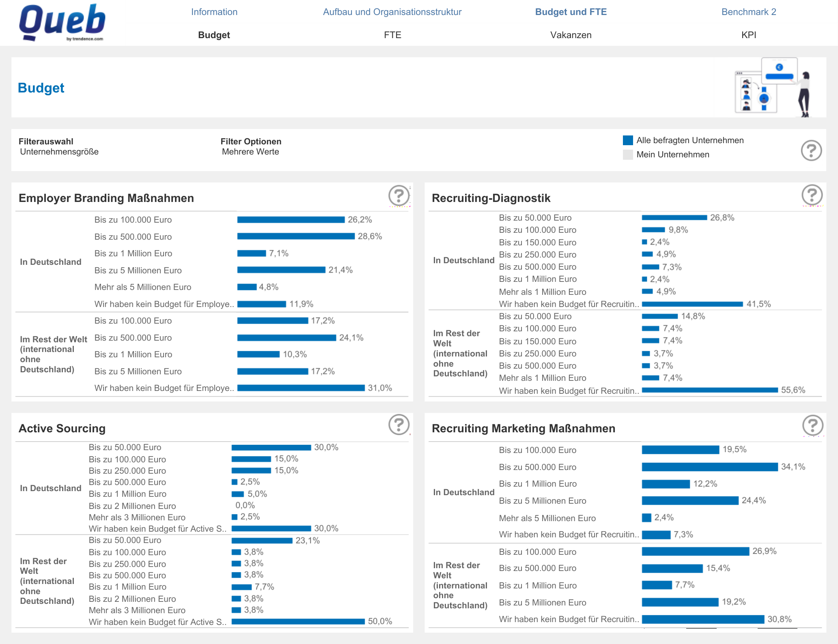Select the Budget und FTE menu item

click(x=571, y=12)
